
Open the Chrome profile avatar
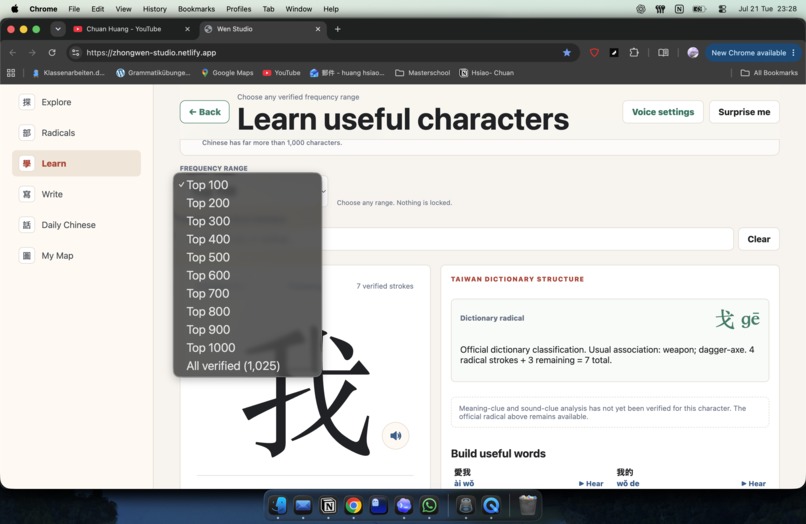[x=693, y=52]
